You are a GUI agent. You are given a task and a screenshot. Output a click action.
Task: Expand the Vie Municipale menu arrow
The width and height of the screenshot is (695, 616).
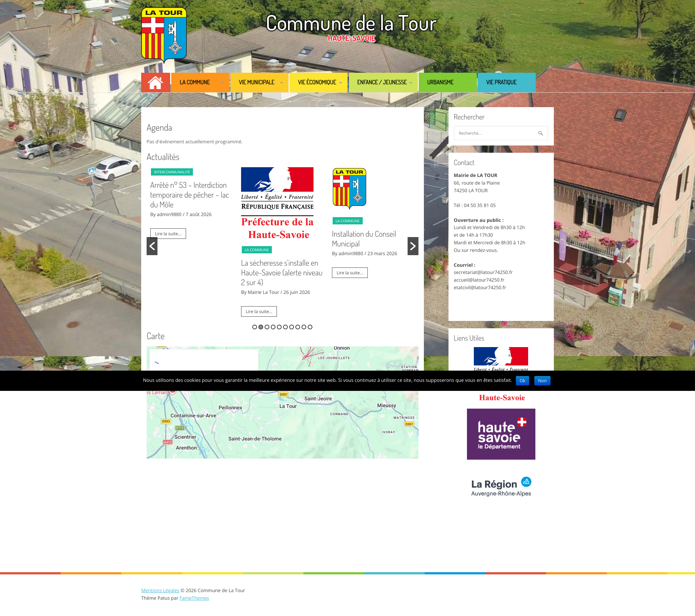click(282, 83)
